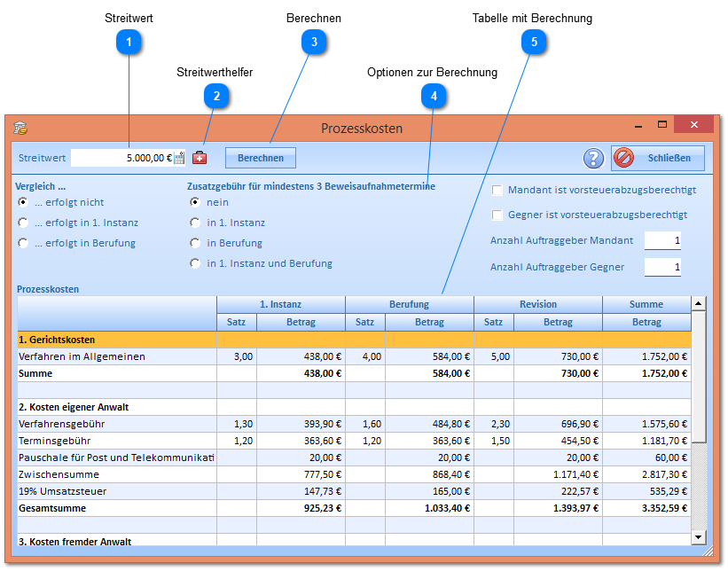The height and width of the screenshot is (571, 728).
Task: Click the Streitwert amount input field
Action: click(121, 158)
